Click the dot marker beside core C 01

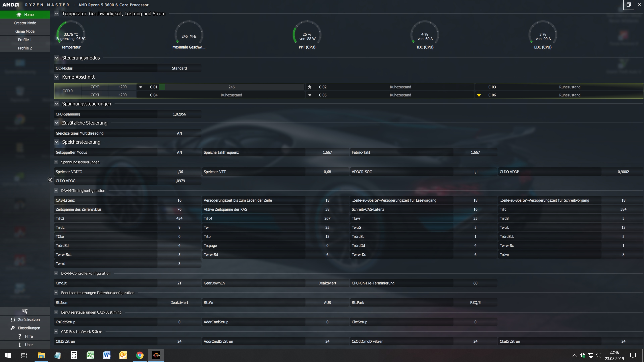pos(141,87)
